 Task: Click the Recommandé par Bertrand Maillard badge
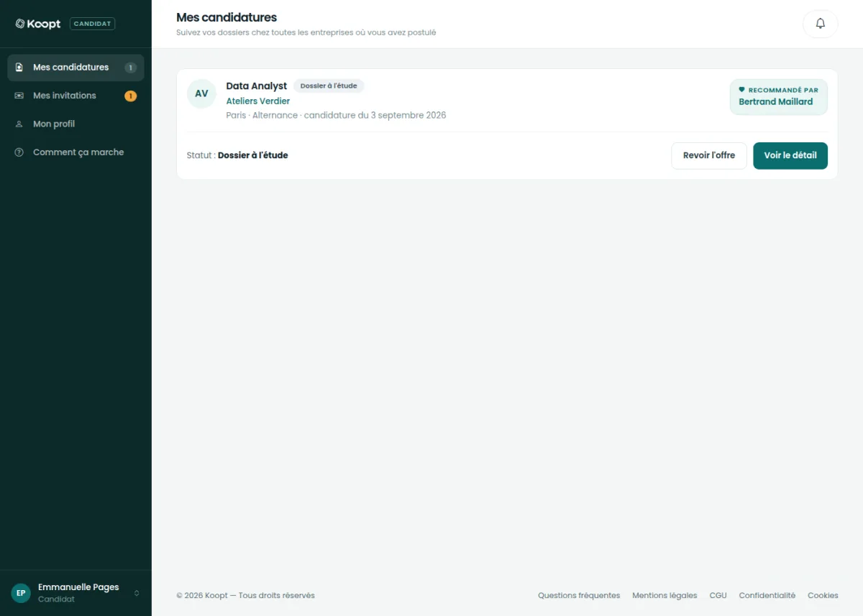click(x=779, y=96)
